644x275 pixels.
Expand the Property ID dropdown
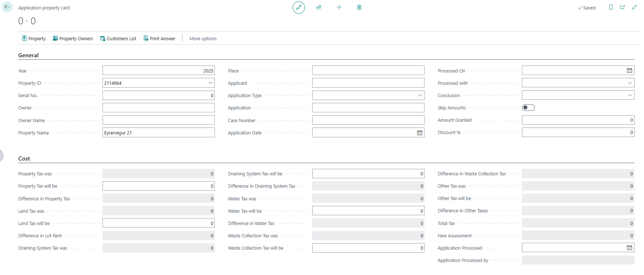[210, 83]
